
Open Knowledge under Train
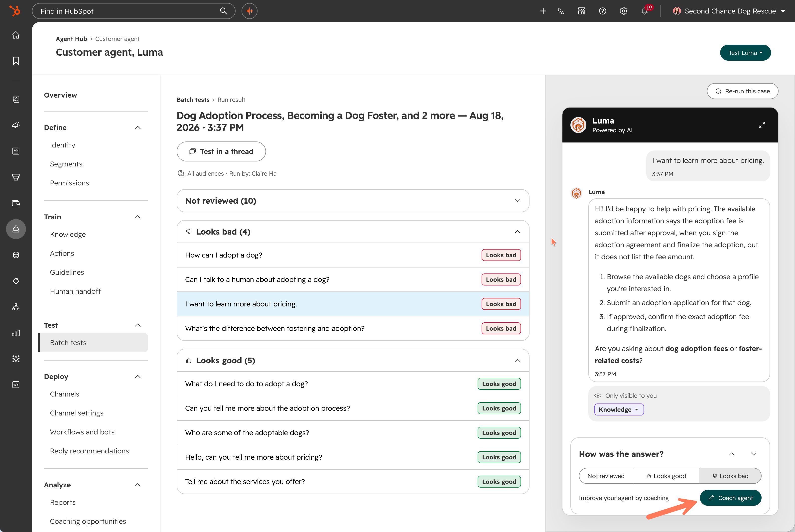tap(68, 234)
